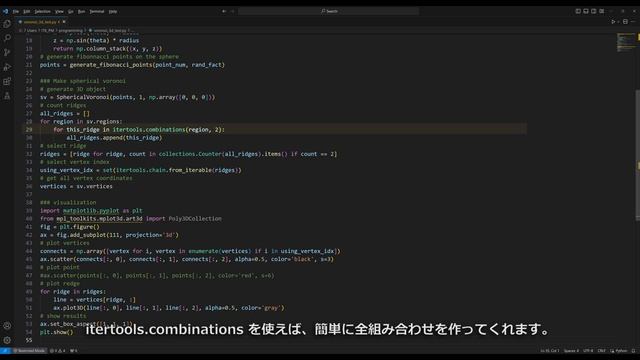Close the open Python file tab

pos(64,22)
